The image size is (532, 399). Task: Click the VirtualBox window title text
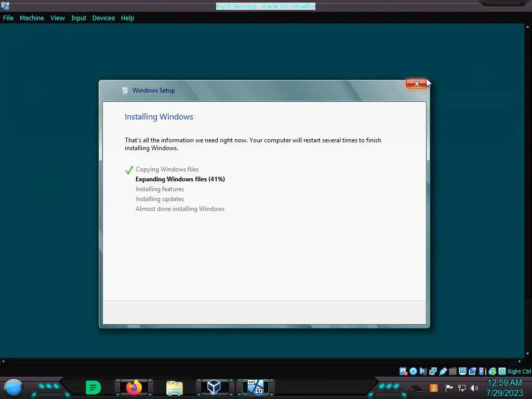tap(265, 6)
